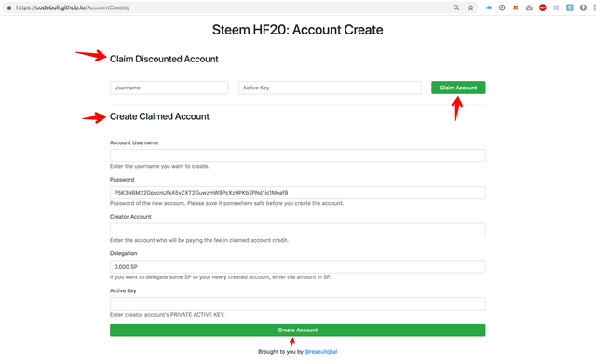Open the camera screenshot extension
Image resolution: width=596 pixels, height=364 pixels.
pos(529,7)
